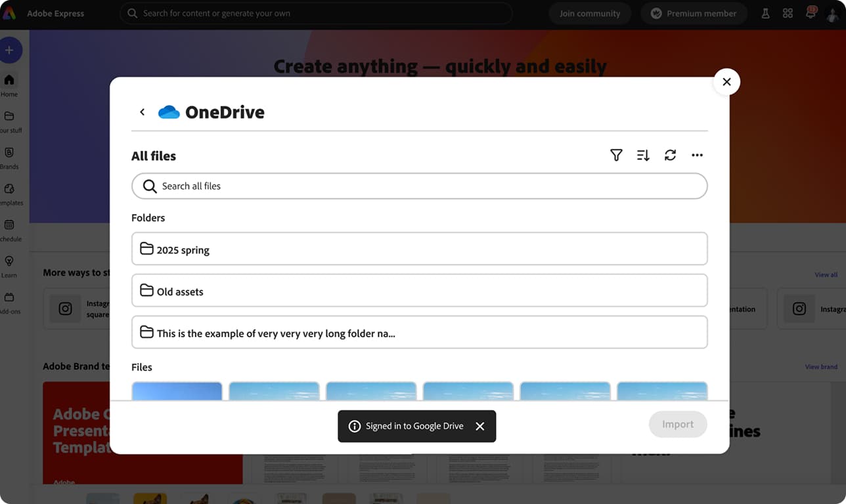The width and height of the screenshot is (846, 504).
Task: Open the apps grid icon
Action: pyautogui.click(x=788, y=13)
